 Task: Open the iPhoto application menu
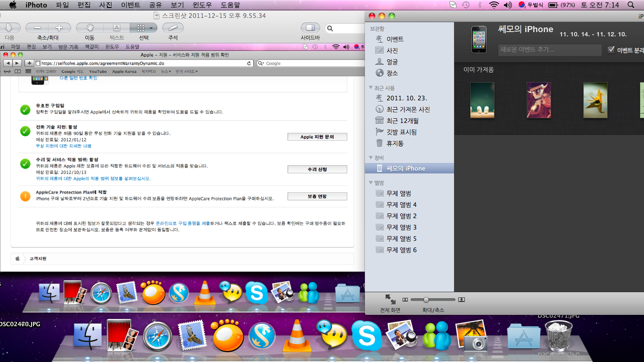pos(36,5)
